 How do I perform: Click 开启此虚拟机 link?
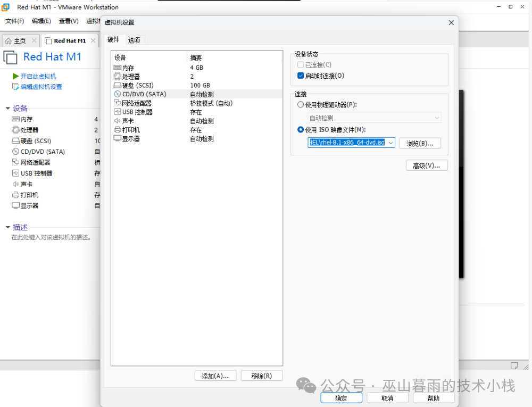pos(37,76)
